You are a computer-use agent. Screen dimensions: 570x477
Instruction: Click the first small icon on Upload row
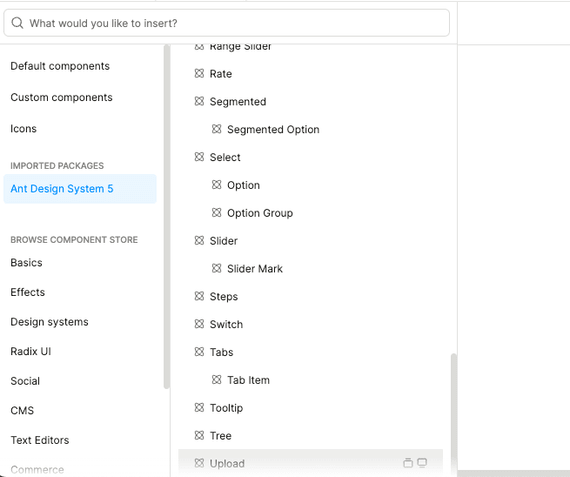(408, 463)
